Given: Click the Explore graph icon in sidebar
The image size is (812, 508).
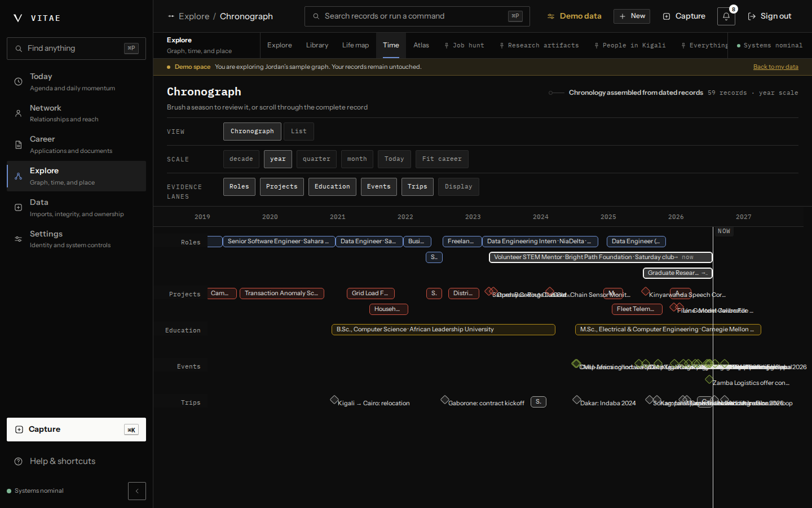Looking at the screenshot, I should coord(19,176).
